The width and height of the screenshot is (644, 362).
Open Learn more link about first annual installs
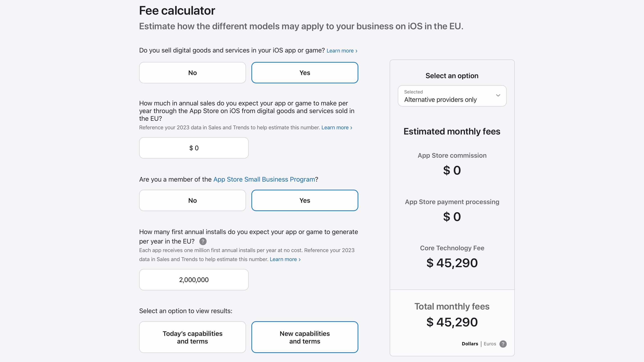(x=285, y=259)
